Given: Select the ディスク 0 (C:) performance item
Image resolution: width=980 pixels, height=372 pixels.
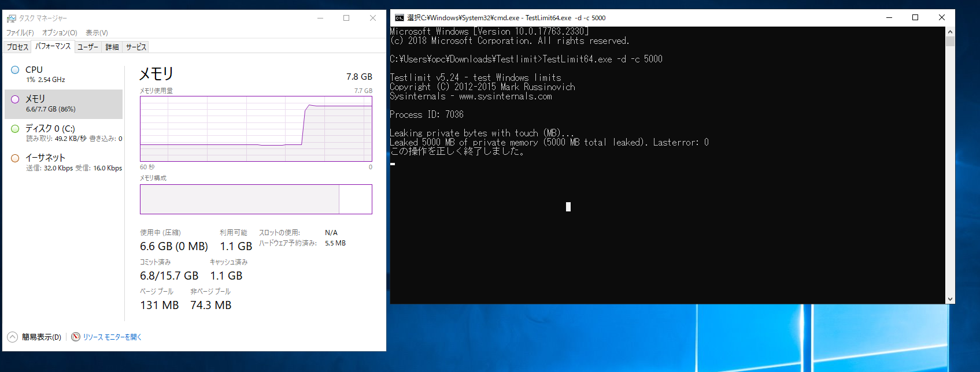Looking at the screenshot, I should click(x=64, y=133).
